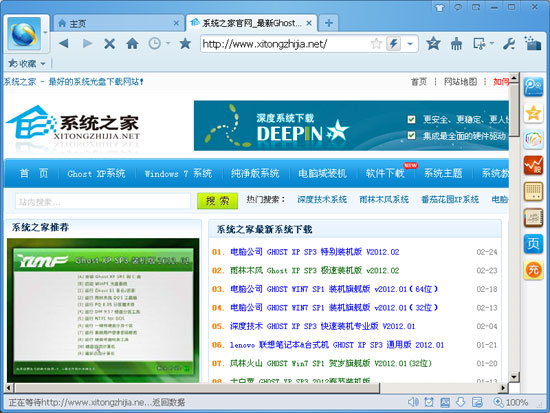Image resolution: width=550 pixels, height=413 pixels.
Task: Click the baidu paw toolbar icon
Action: [456, 44]
